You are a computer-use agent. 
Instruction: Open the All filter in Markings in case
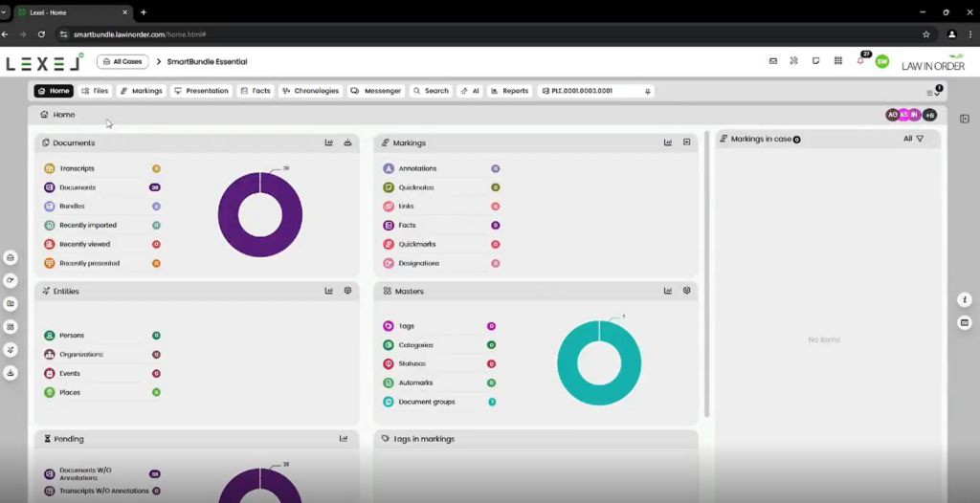(x=913, y=139)
